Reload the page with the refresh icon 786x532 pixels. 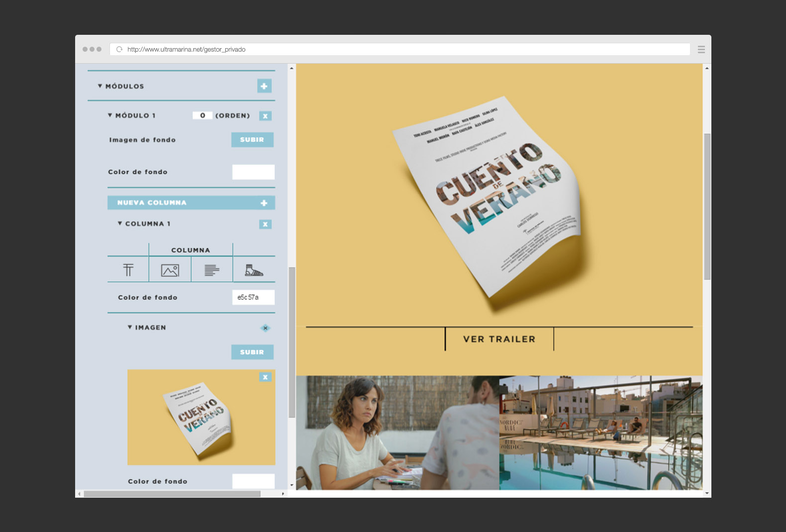point(119,49)
